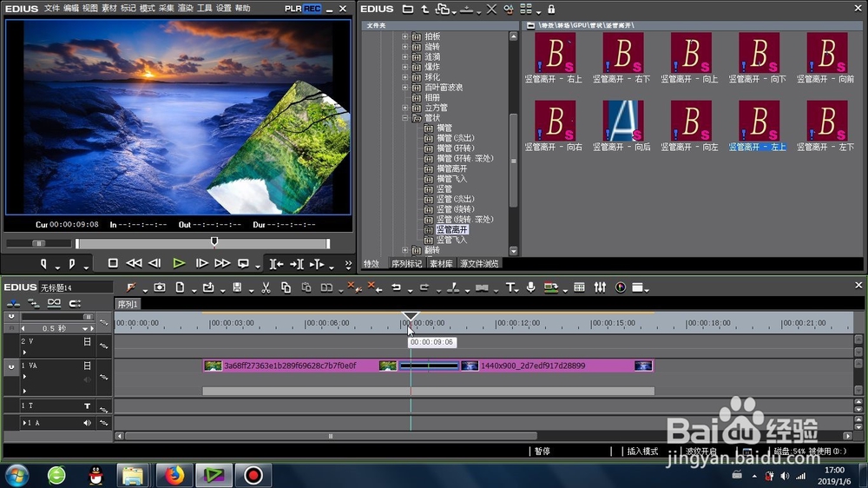Open timeline scale 0.5 秒 dropdown
This screenshot has height=488, width=868.
point(85,328)
